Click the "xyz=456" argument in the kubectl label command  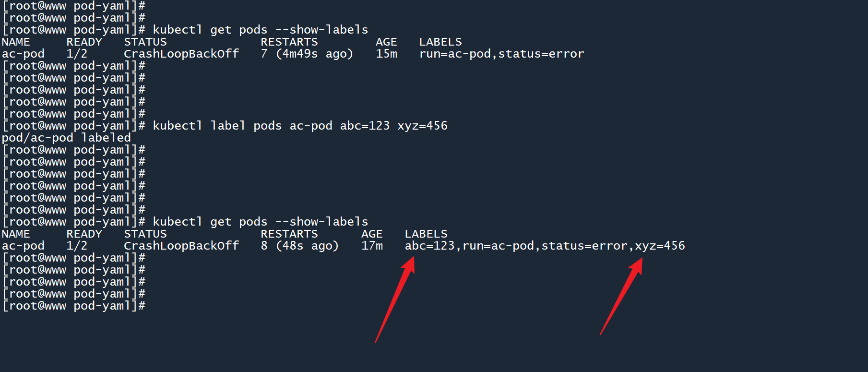point(422,126)
